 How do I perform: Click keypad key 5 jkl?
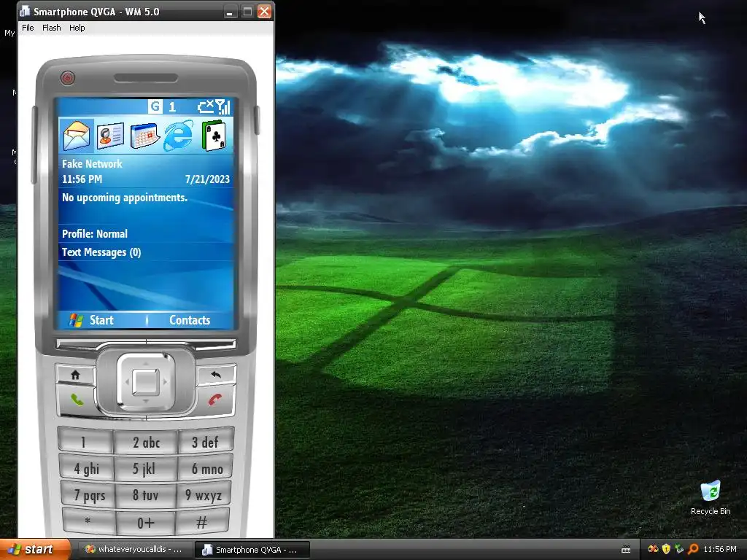[x=146, y=469]
